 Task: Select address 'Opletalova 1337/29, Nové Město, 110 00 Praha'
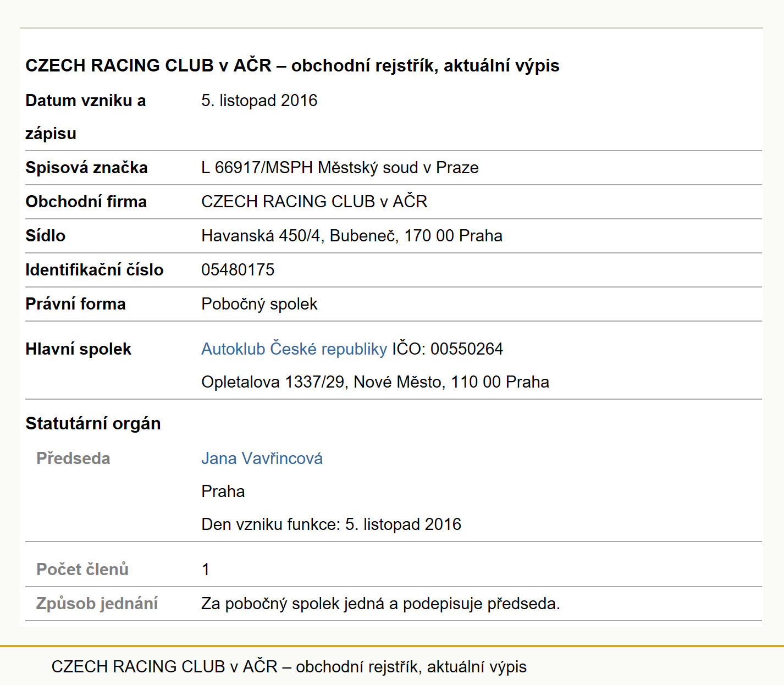point(376,382)
